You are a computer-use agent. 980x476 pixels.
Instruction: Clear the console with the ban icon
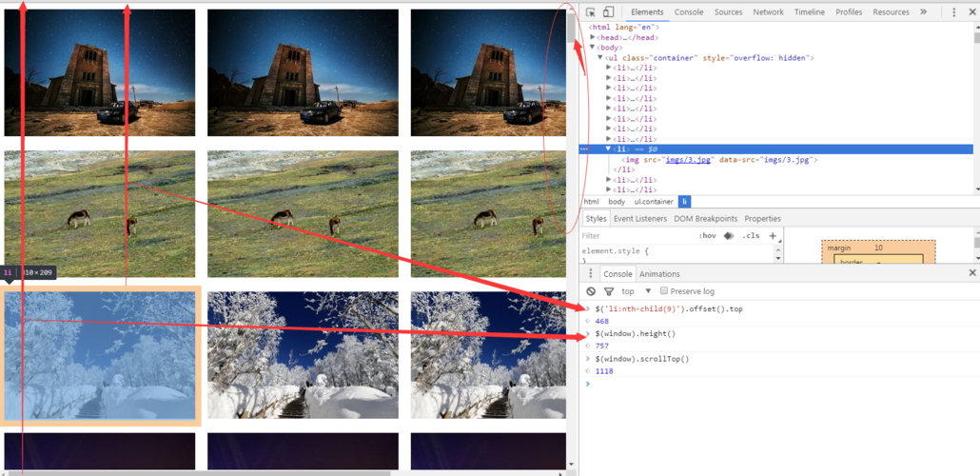tap(591, 291)
